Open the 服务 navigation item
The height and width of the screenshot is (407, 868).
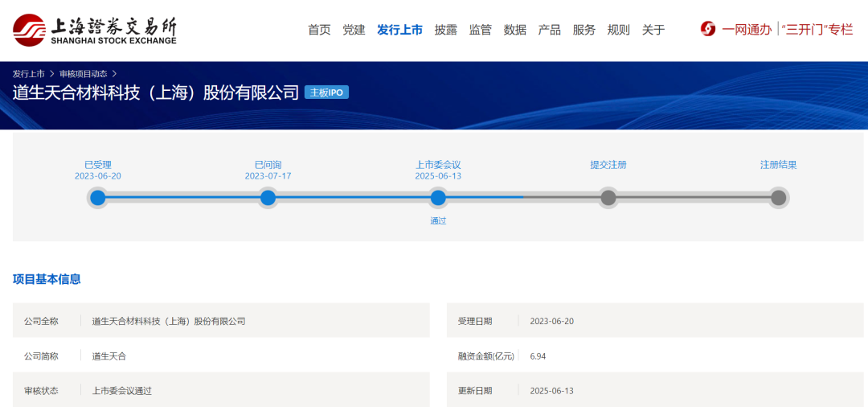583,30
